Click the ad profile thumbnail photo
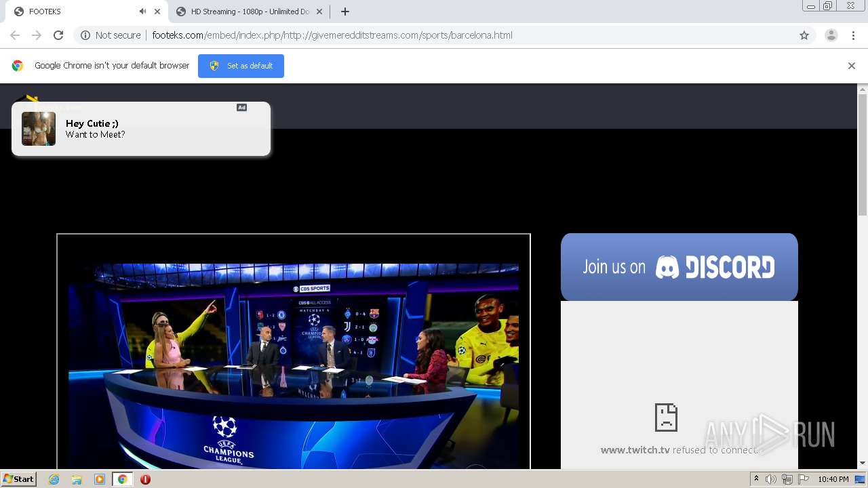868x488 pixels. point(39,129)
